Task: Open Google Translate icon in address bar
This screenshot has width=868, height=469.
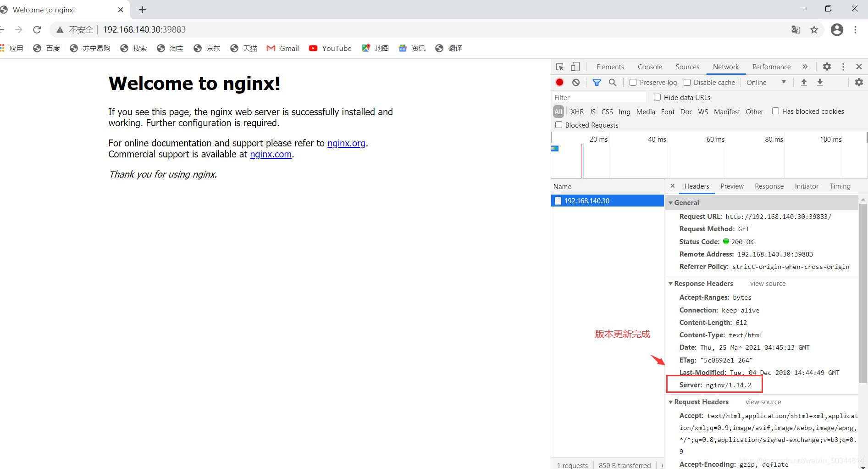Action: [796, 30]
